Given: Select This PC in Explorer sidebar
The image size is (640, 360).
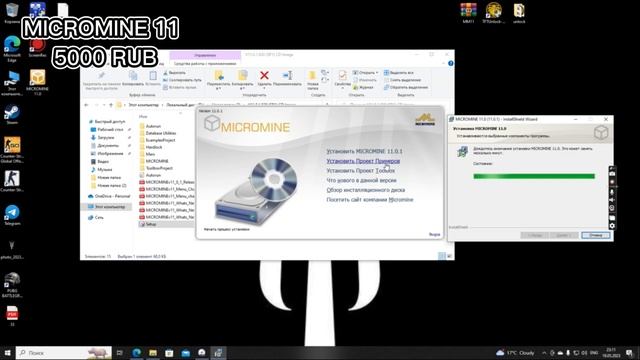Looking at the screenshot, I should (x=107, y=207).
